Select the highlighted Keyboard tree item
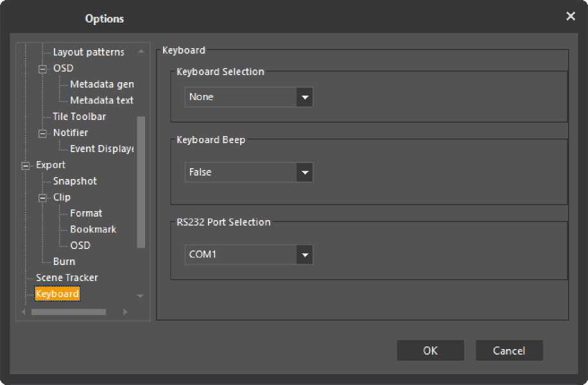This screenshot has width=588, height=385. (57, 294)
